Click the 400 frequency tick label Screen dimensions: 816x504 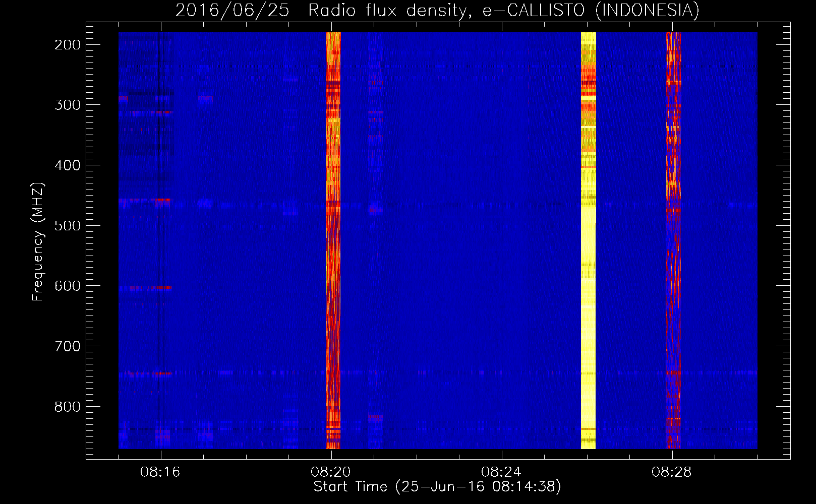pos(68,165)
